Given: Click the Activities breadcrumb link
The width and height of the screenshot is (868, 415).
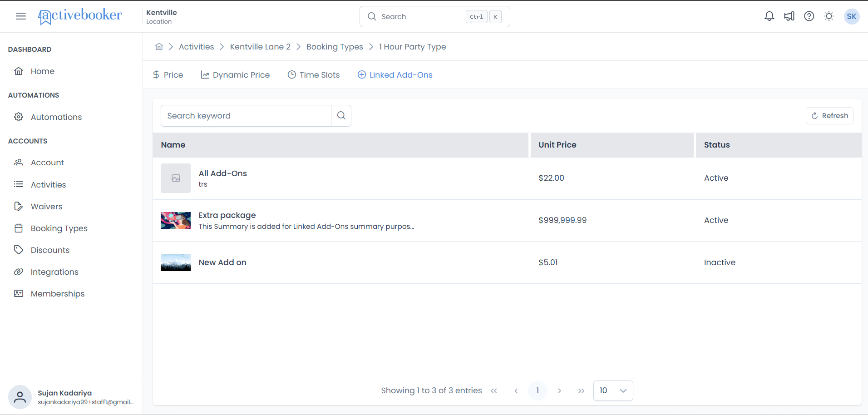Looking at the screenshot, I should 196,47.
